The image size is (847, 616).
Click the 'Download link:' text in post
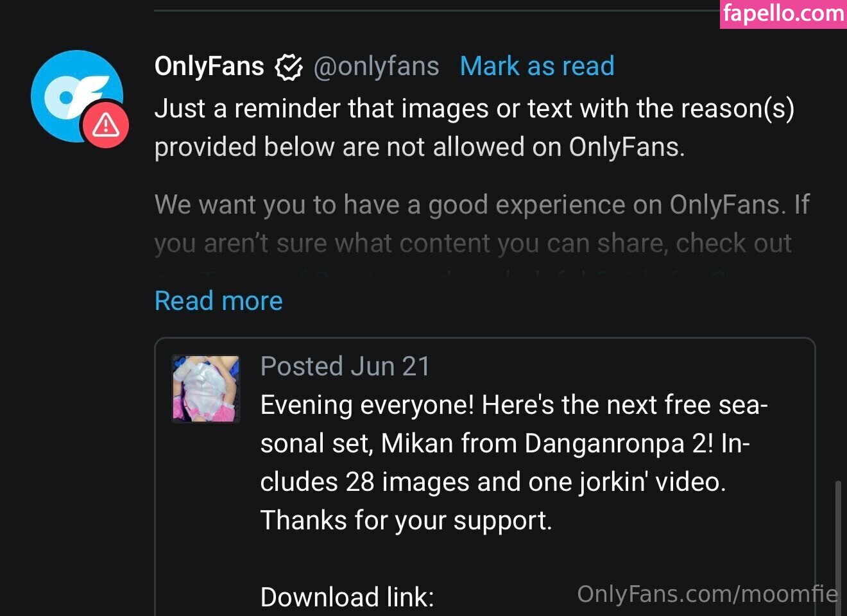point(347,597)
